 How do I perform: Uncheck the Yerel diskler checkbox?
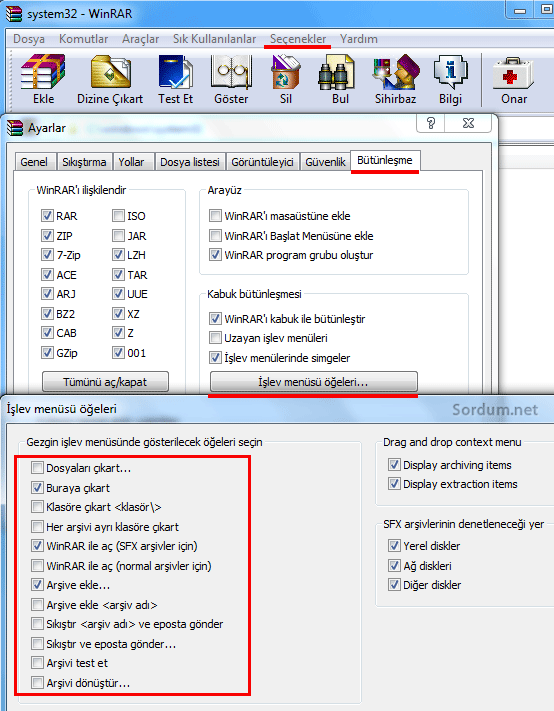click(x=394, y=545)
